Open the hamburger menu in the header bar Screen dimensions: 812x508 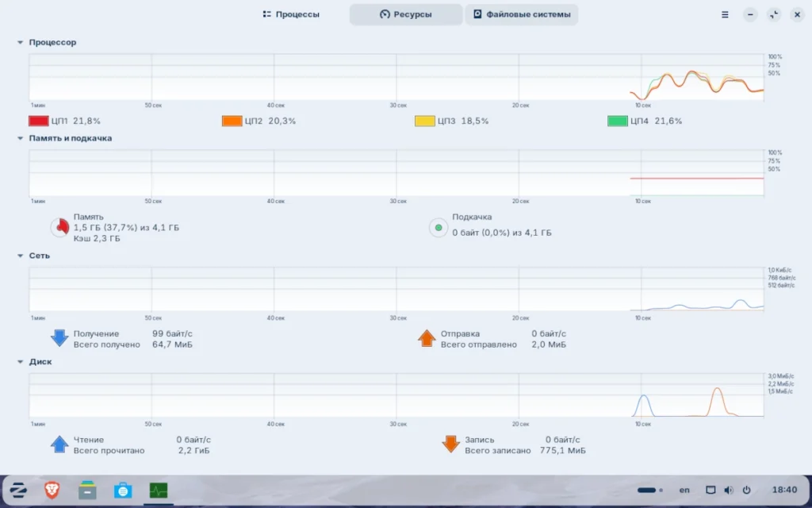[725, 14]
